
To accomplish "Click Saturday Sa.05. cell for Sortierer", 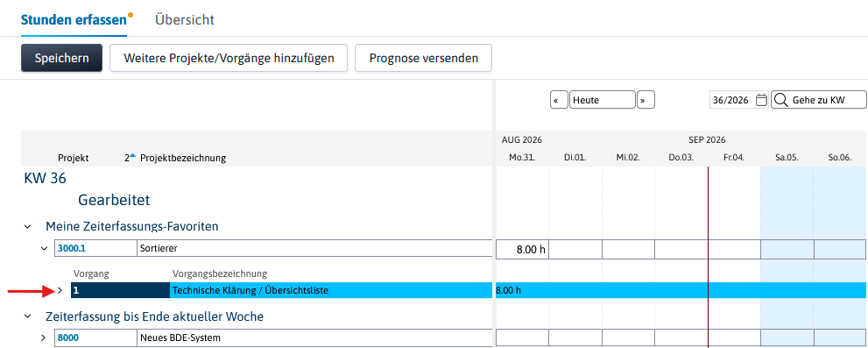I will [x=787, y=250].
